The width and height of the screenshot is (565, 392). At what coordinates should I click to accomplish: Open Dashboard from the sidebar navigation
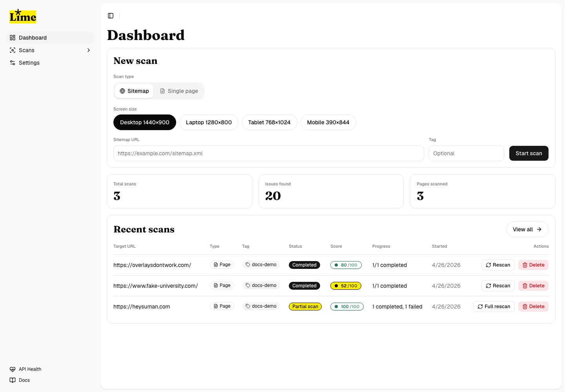coord(33,38)
